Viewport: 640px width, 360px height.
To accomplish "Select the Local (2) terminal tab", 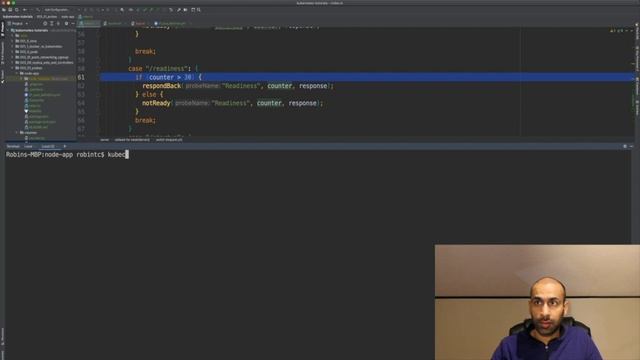I will pos(48,147).
